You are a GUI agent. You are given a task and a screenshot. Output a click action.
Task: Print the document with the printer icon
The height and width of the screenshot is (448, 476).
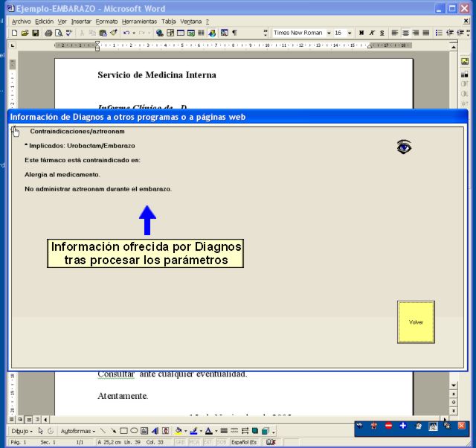point(48,33)
